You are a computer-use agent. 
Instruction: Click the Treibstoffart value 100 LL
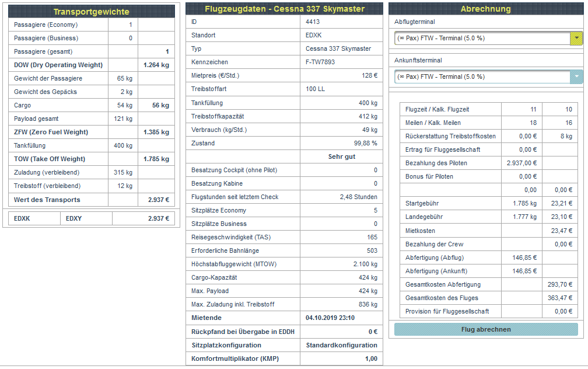pos(317,89)
